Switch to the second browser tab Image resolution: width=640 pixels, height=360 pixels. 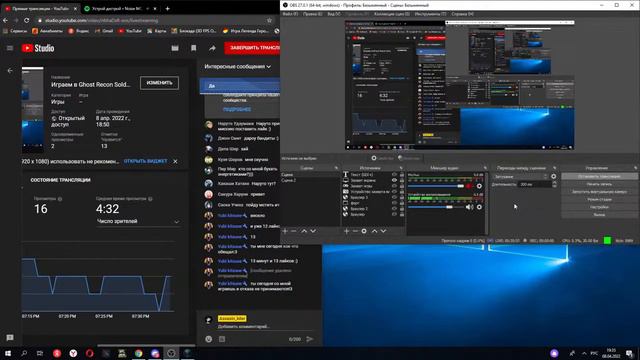coord(118,8)
